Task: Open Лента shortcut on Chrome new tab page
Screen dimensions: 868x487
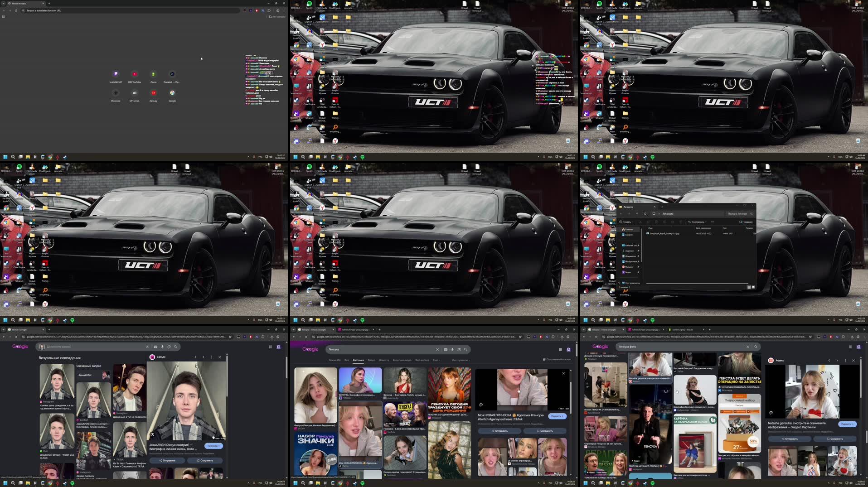Action: pyautogui.click(x=153, y=76)
